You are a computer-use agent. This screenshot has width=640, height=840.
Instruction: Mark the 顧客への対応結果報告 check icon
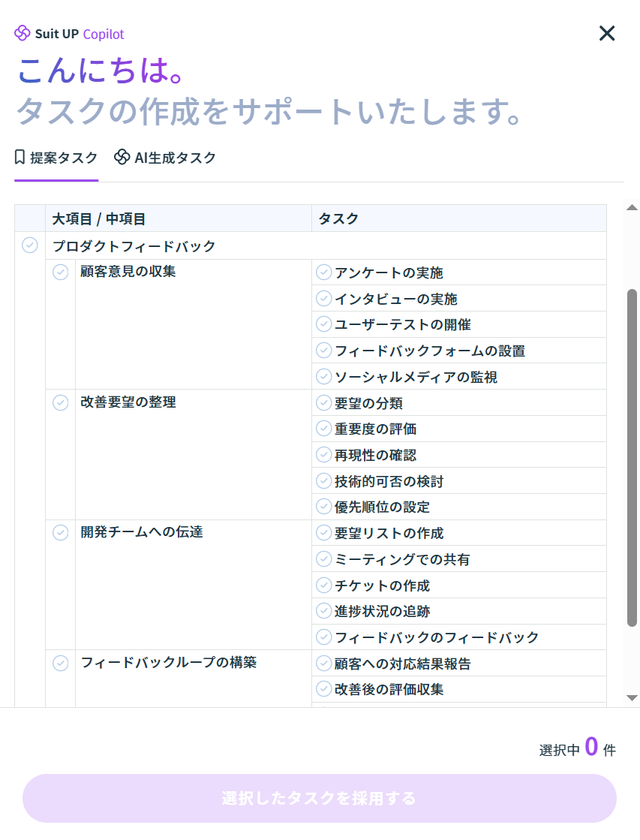pyautogui.click(x=324, y=663)
